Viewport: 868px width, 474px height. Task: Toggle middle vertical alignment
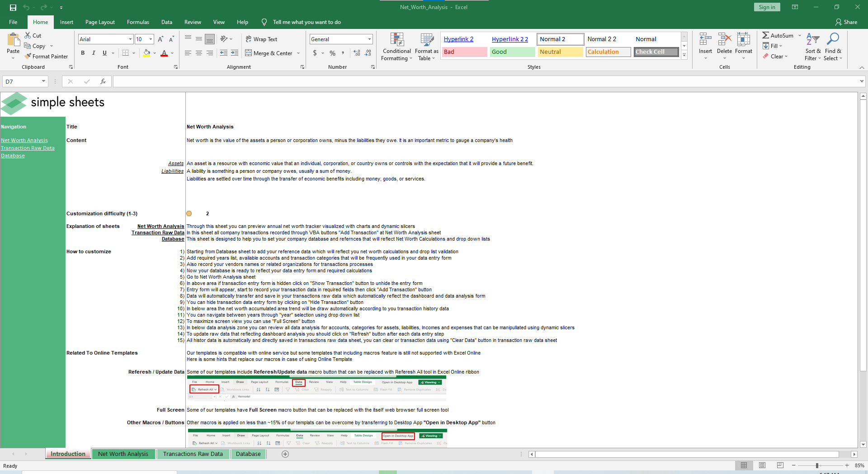pyautogui.click(x=199, y=39)
